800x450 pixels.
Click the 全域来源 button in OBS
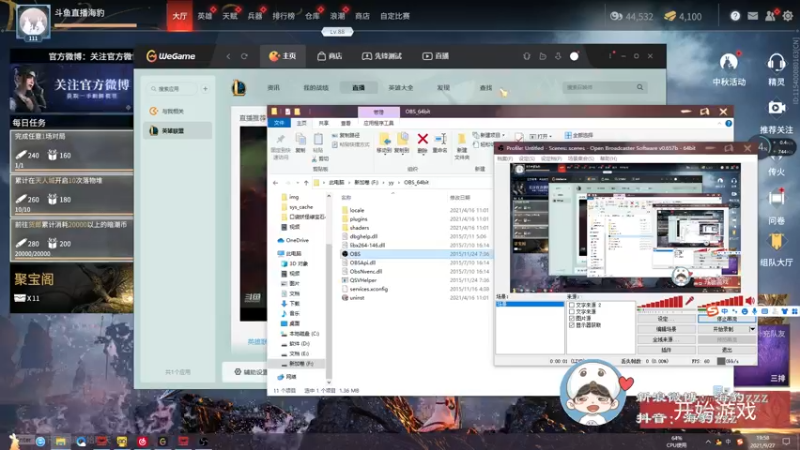click(666, 339)
